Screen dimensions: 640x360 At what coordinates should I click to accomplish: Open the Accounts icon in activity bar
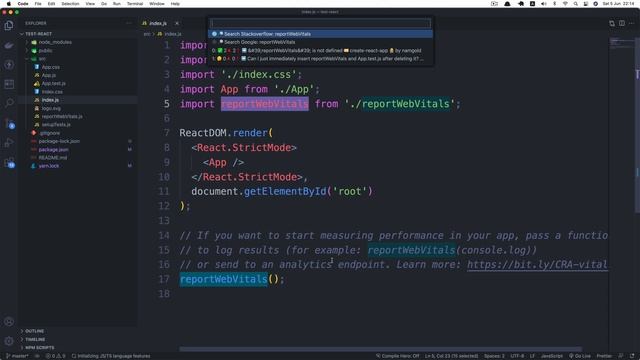coord(9,322)
